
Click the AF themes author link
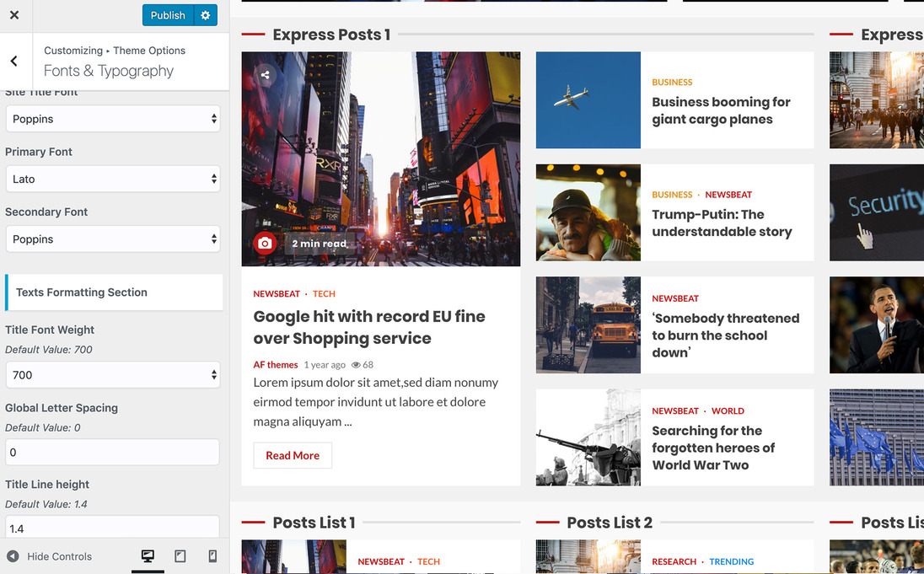[276, 365]
